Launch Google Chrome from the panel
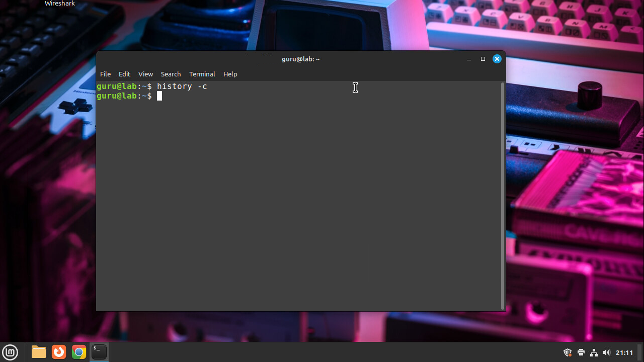Image resolution: width=644 pixels, height=362 pixels. coord(79,352)
